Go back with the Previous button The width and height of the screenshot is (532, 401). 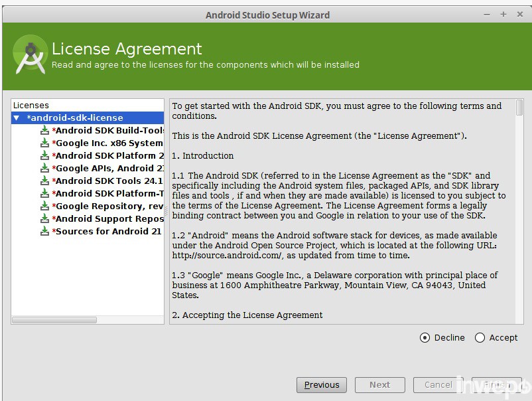[x=322, y=384]
